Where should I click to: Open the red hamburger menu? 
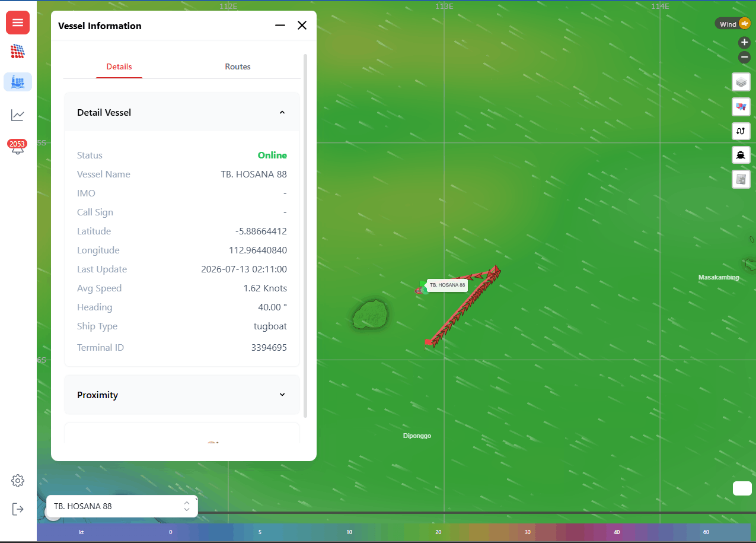pos(18,23)
